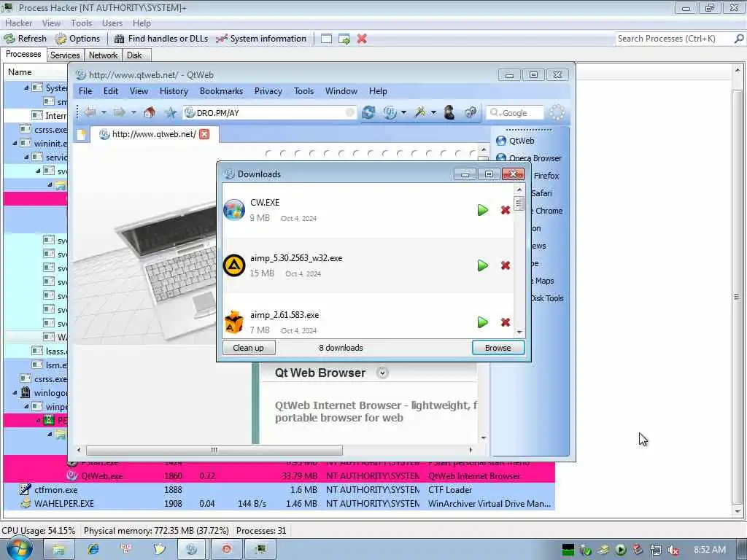Viewport: 747px width, 560px height.
Task: Click the red X terminate icon in Process Hacker toolbar
Action: (362, 39)
